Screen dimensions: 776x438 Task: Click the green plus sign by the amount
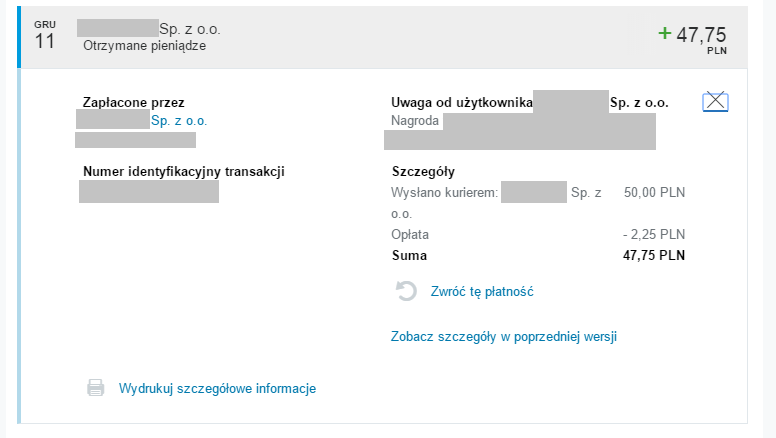click(x=664, y=33)
